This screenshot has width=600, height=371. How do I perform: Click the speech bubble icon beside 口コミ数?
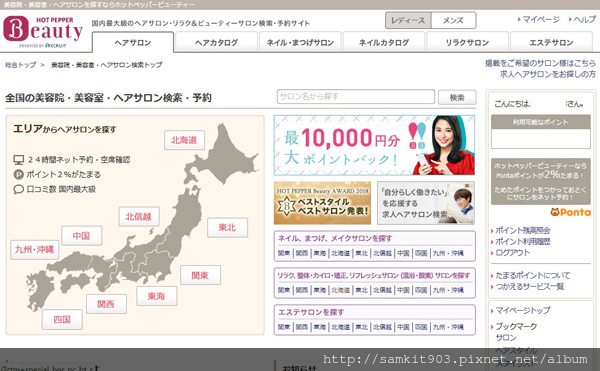(19, 189)
